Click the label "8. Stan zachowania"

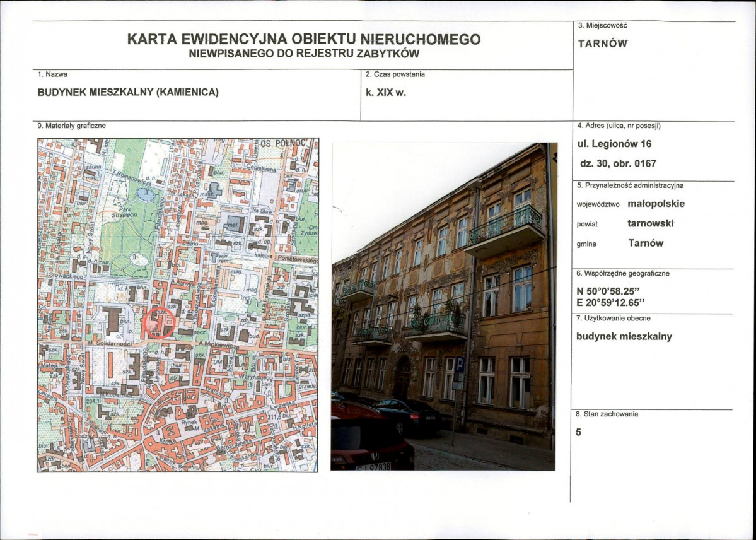pos(607,414)
